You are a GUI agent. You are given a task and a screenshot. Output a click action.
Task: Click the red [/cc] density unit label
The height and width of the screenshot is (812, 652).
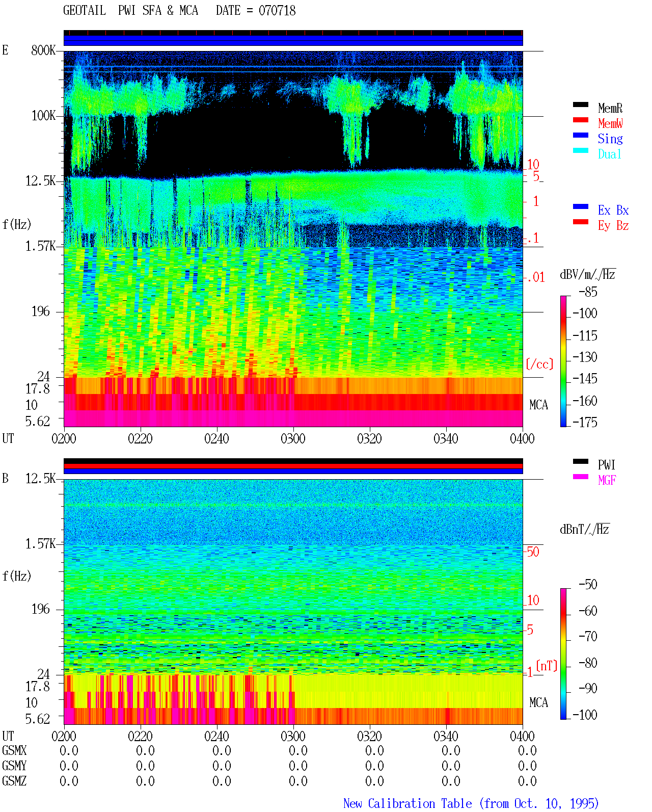(539, 364)
